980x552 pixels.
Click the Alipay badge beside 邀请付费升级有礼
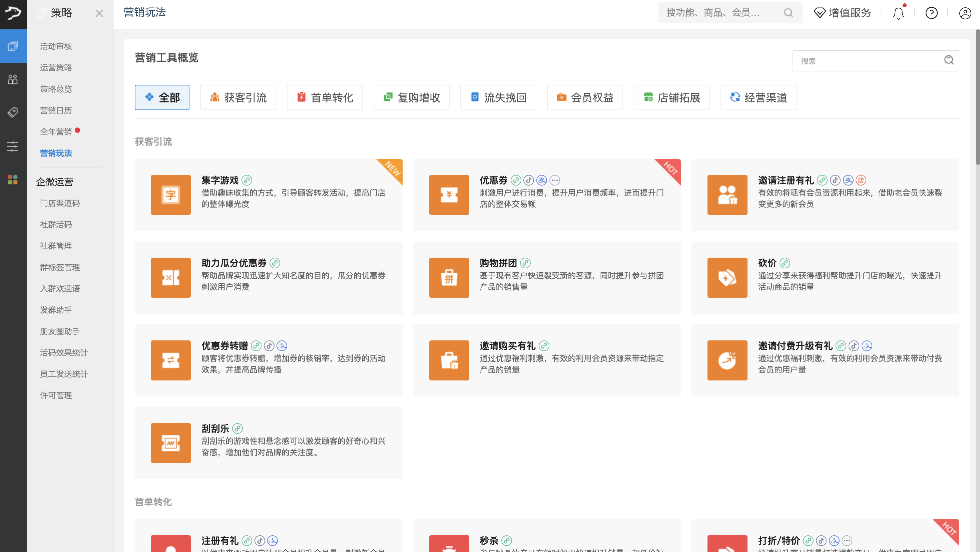pyautogui.click(x=867, y=346)
